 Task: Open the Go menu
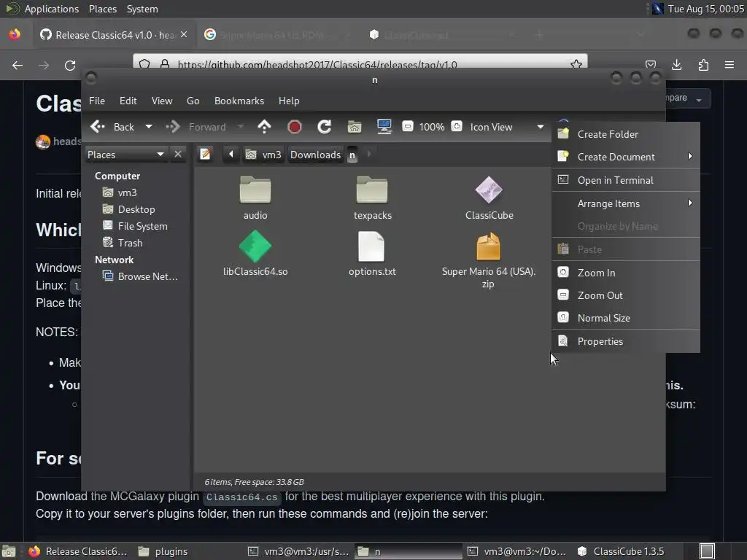click(193, 101)
